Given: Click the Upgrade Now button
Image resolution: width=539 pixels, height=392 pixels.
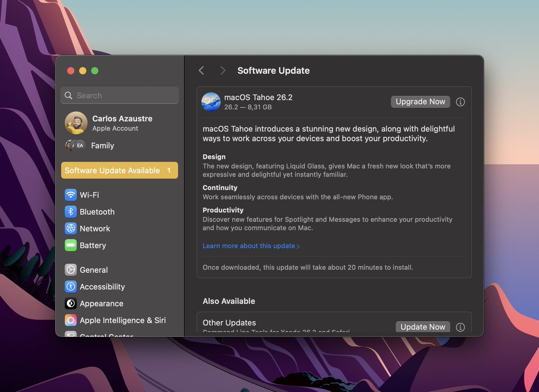Looking at the screenshot, I should 420,102.
